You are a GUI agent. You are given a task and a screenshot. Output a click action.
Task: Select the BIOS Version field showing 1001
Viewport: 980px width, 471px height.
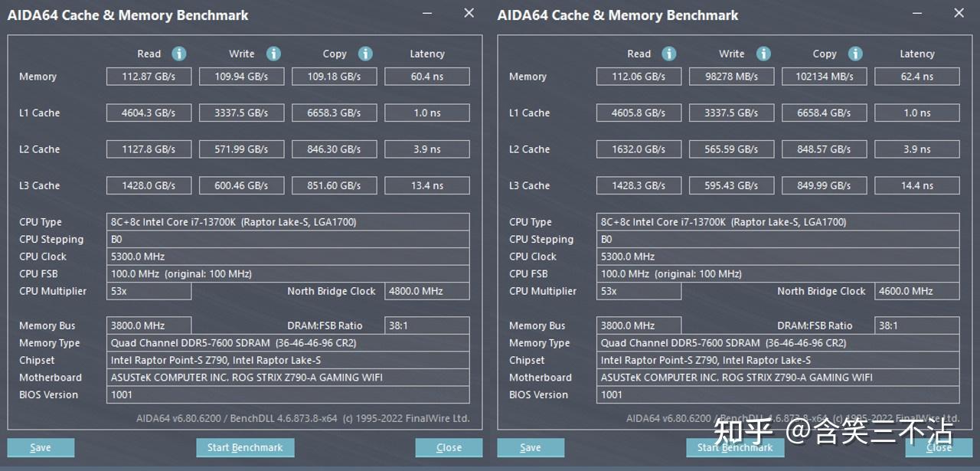(x=288, y=394)
